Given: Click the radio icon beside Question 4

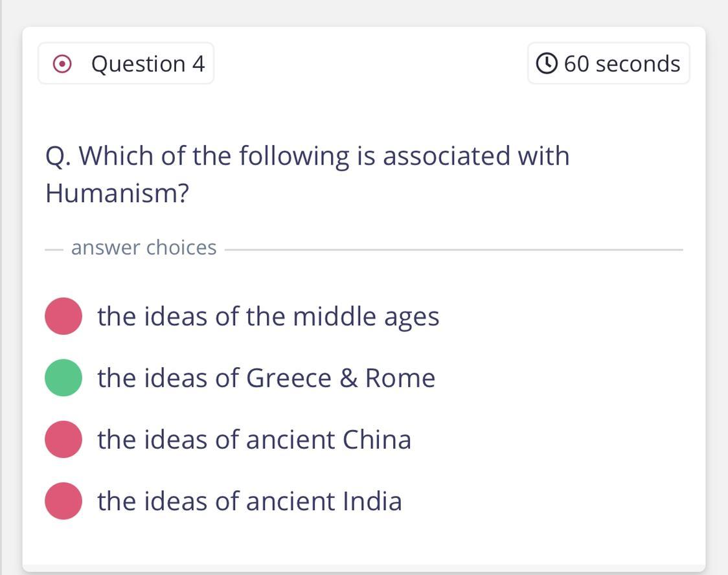Looking at the screenshot, I should click(62, 64).
